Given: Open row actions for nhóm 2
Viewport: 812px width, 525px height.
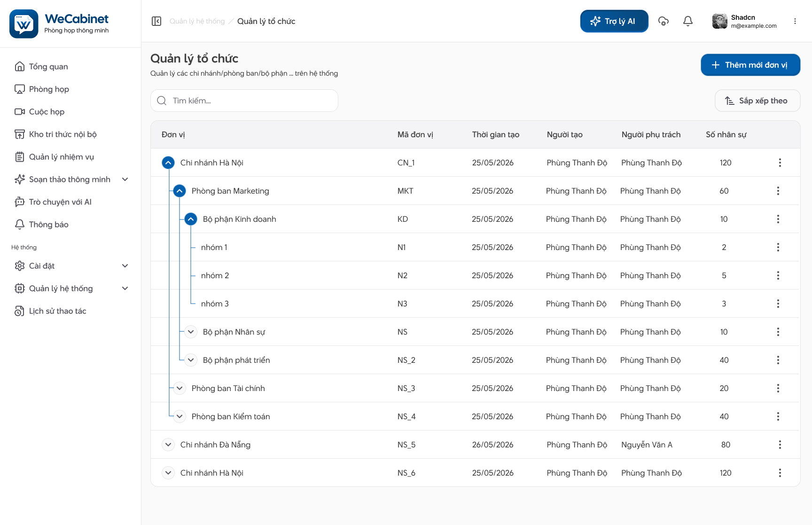Looking at the screenshot, I should pos(778,275).
